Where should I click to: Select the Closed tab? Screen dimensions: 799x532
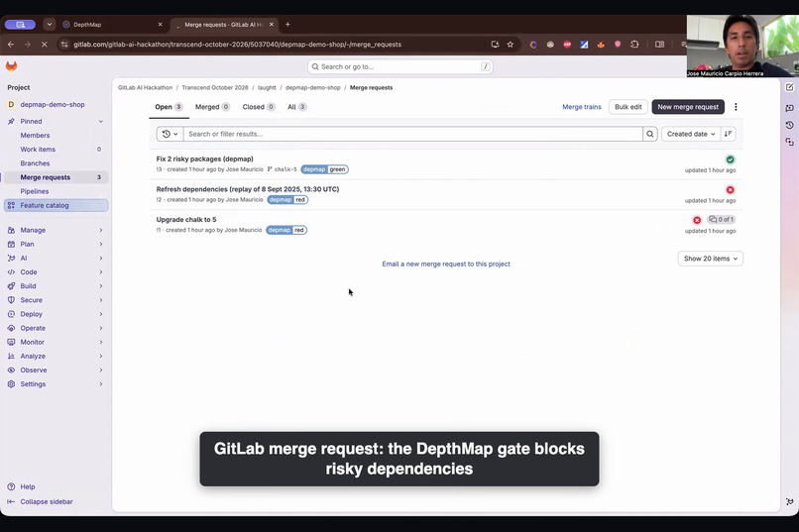pos(259,107)
